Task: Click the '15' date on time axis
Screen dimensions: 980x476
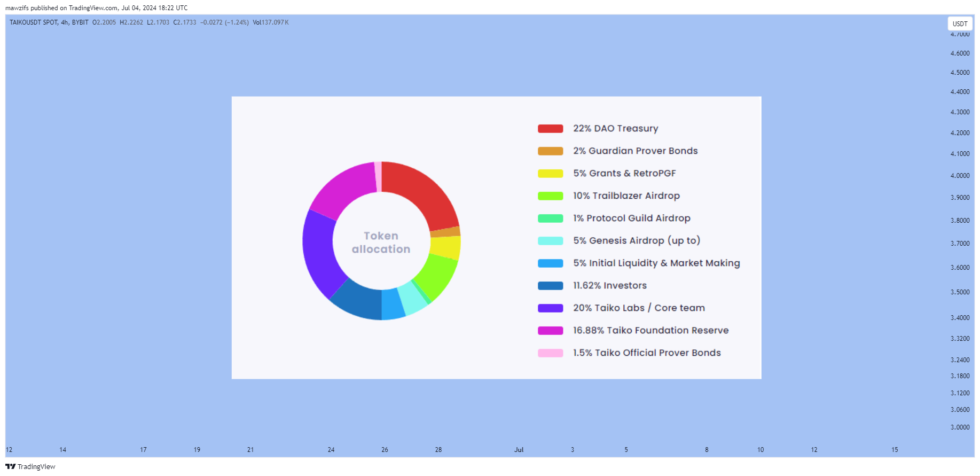Action: tap(895, 450)
